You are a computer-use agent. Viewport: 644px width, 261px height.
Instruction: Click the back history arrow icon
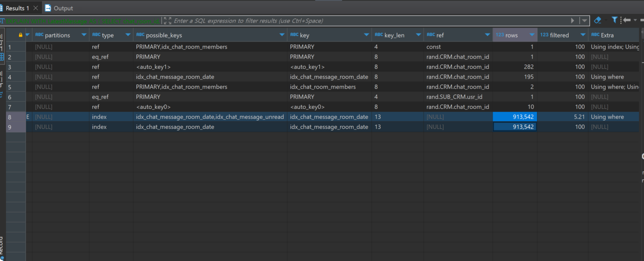626,20
